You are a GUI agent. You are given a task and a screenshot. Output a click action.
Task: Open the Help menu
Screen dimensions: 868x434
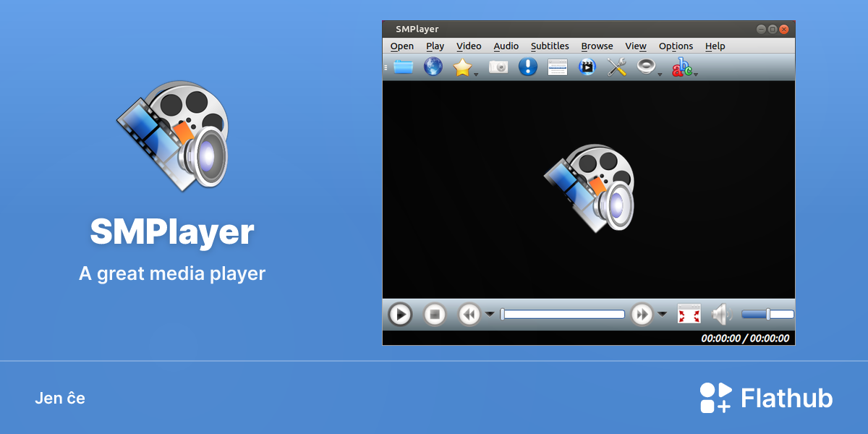coord(715,46)
